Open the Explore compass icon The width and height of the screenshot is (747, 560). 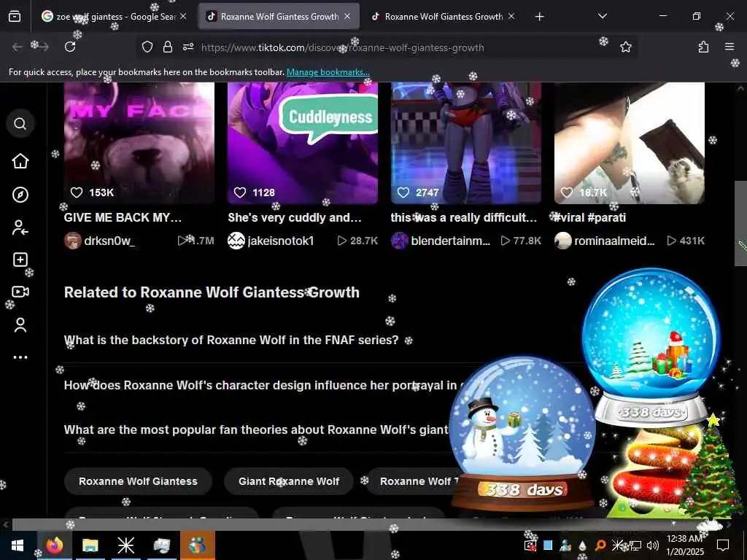pos(20,194)
